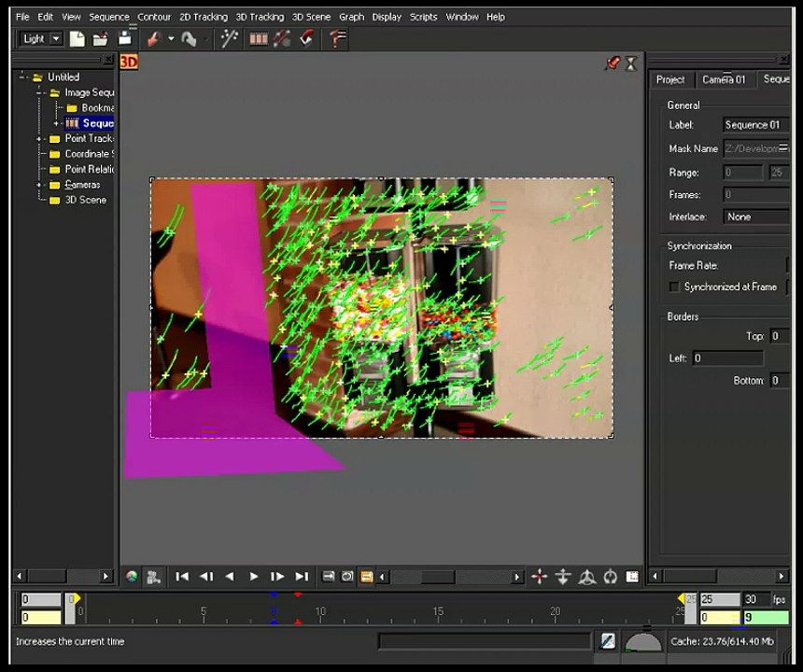Switch to the Project tab
This screenshot has height=672, width=803.
[670, 79]
